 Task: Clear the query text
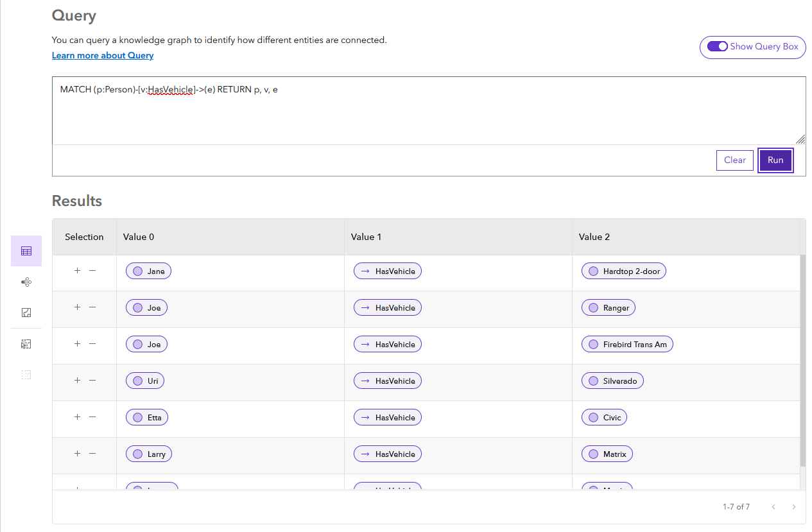pyautogui.click(x=734, y=160)
